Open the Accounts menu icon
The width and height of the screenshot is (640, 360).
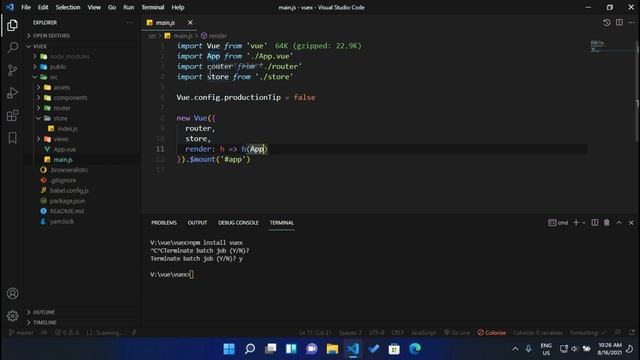click(12, 293)
